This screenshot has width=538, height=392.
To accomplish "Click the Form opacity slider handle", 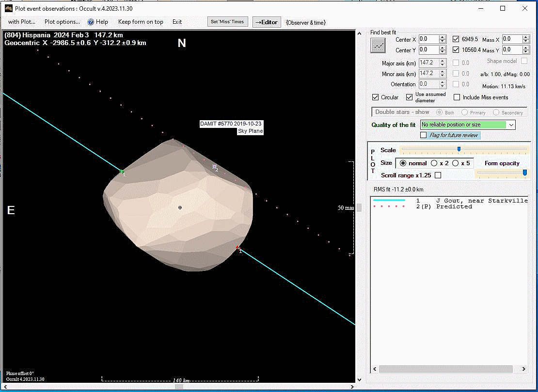I will (524, 172).
